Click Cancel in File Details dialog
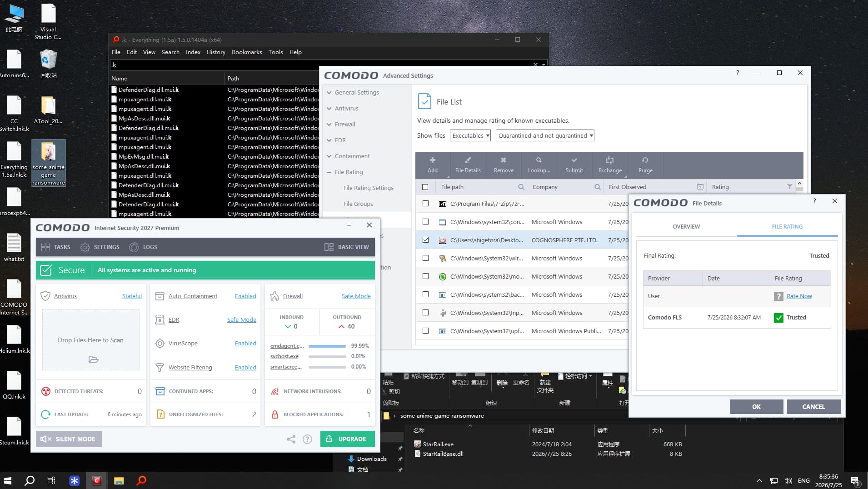868x489 pixels. (813, 407)
